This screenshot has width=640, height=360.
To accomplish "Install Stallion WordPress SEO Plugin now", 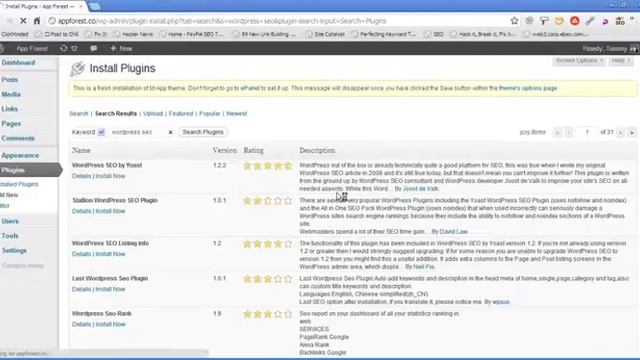I will [110, 211].
